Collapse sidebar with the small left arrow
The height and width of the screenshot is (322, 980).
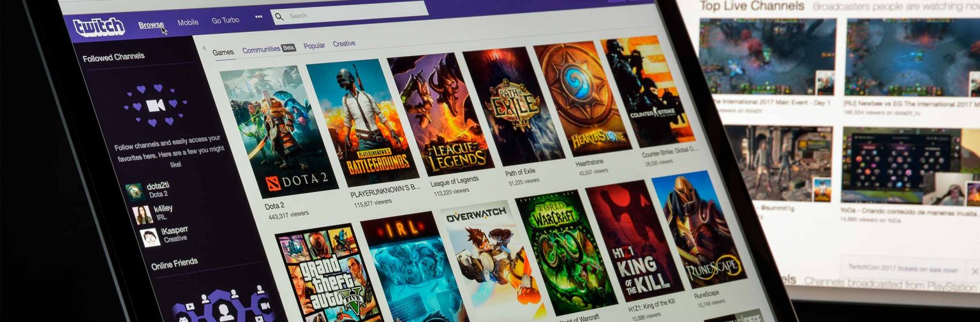[x=204, y=48]
